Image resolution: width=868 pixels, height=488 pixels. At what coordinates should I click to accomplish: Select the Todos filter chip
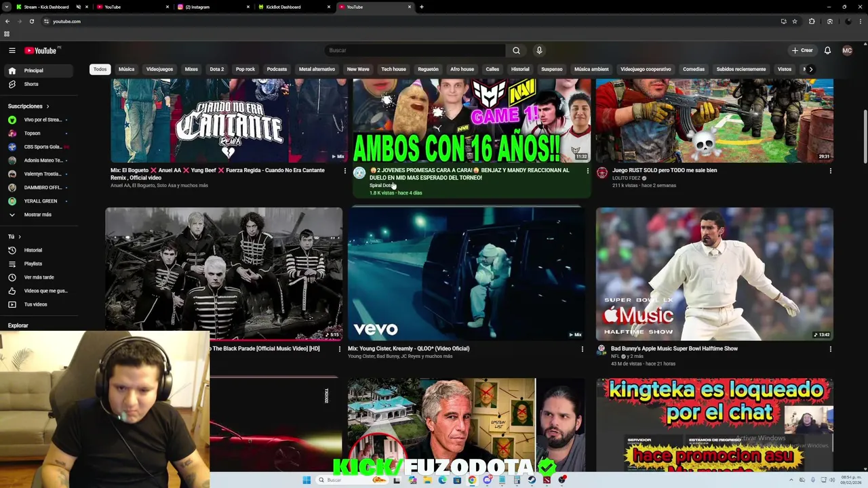(100, 69)
